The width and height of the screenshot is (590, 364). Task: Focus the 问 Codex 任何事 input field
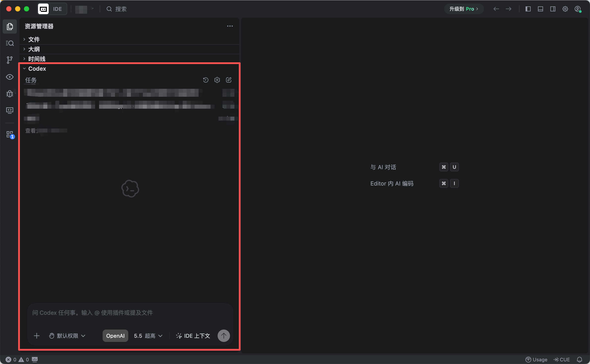pos(130,313)
